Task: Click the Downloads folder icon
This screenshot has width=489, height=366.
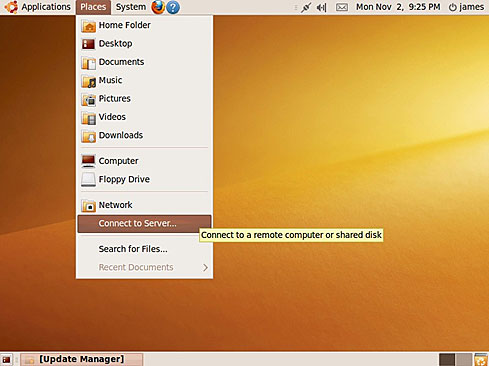Action: pyautogui.click(x=88, y=136)
